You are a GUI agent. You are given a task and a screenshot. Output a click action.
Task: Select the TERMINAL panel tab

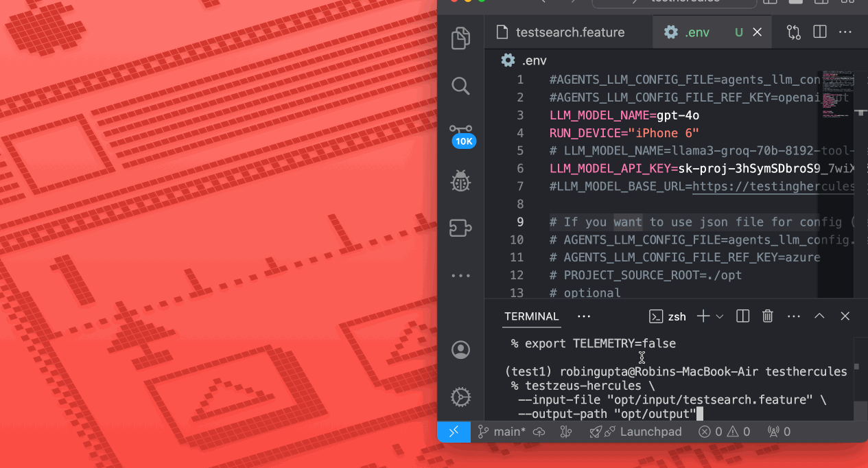click(x=532, y=316)
